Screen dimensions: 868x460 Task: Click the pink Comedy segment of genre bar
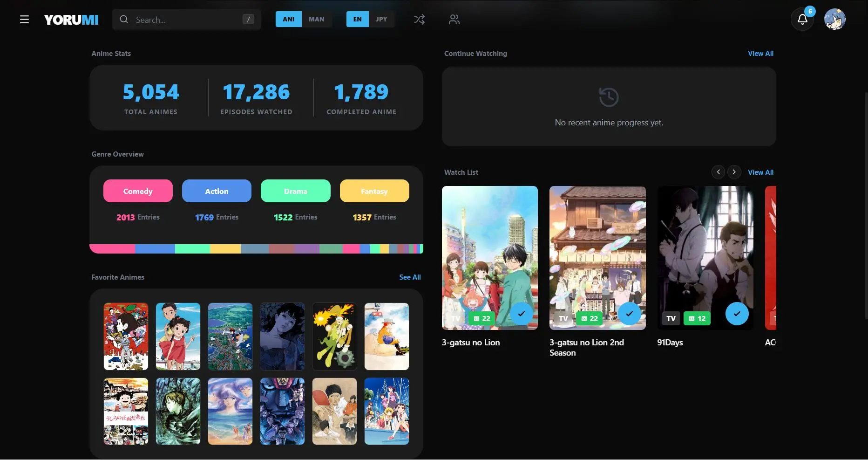(x=112, y=249)
